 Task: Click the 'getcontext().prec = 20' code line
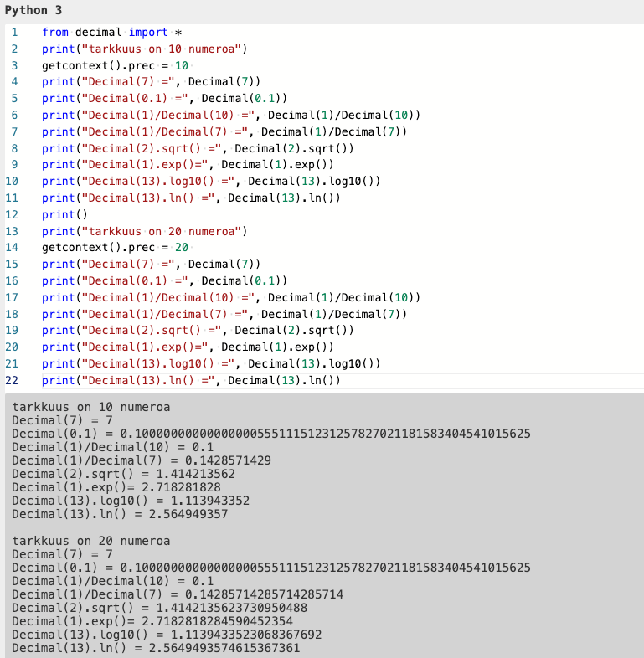click(116, 248)
